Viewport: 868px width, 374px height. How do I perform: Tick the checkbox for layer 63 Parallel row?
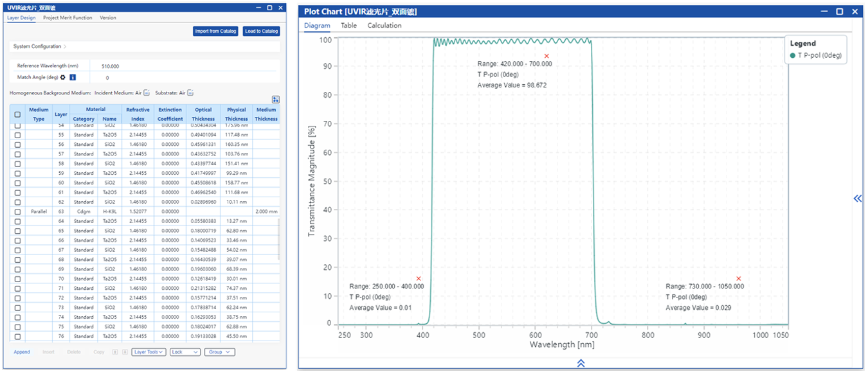point(17,211)
